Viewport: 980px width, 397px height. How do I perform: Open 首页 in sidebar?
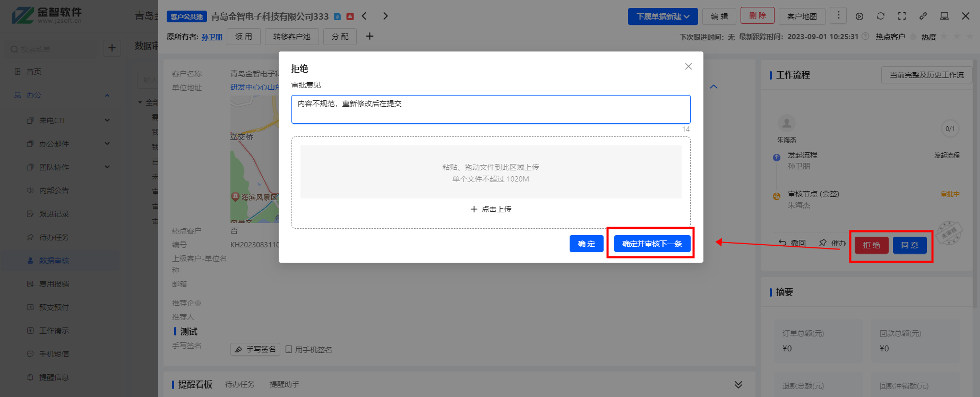[34, 72]
